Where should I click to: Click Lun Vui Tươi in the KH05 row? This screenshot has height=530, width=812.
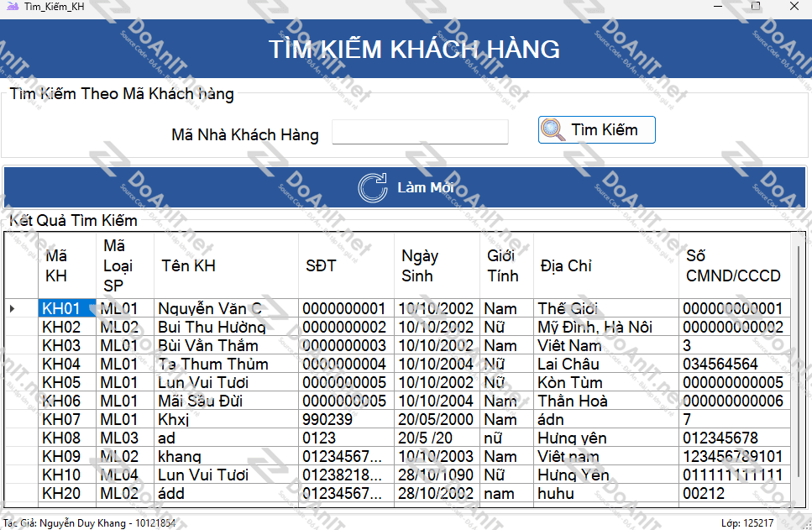[227, 383]
